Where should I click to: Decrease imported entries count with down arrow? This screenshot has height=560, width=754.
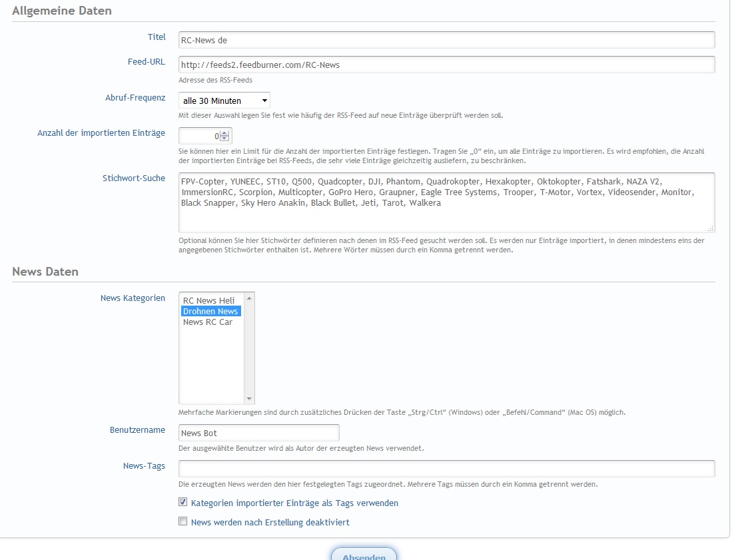[x=224, y=139]
